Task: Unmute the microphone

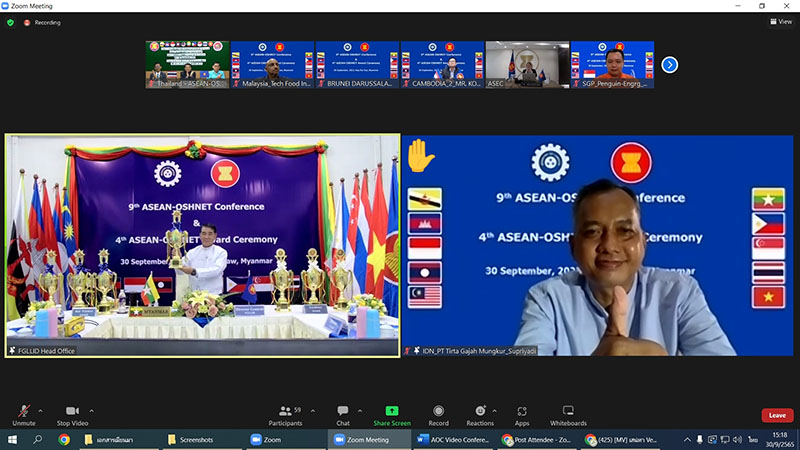Action: click(x=24, y=414)
